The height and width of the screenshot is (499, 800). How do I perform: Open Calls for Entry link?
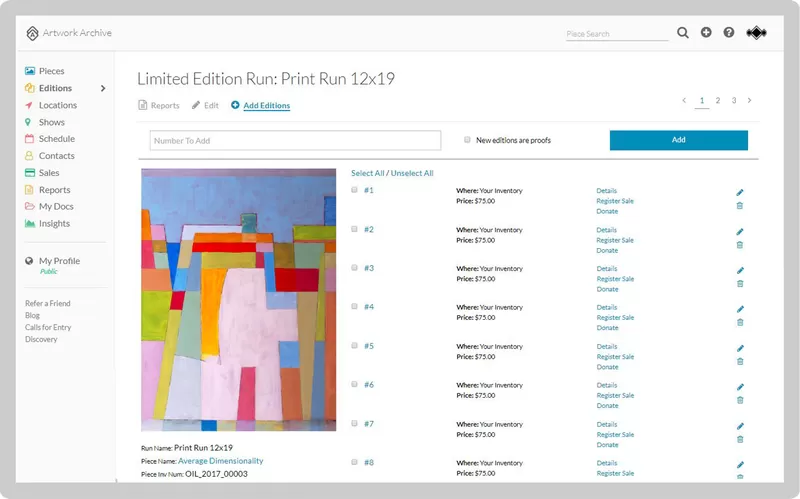pos(48,327)
